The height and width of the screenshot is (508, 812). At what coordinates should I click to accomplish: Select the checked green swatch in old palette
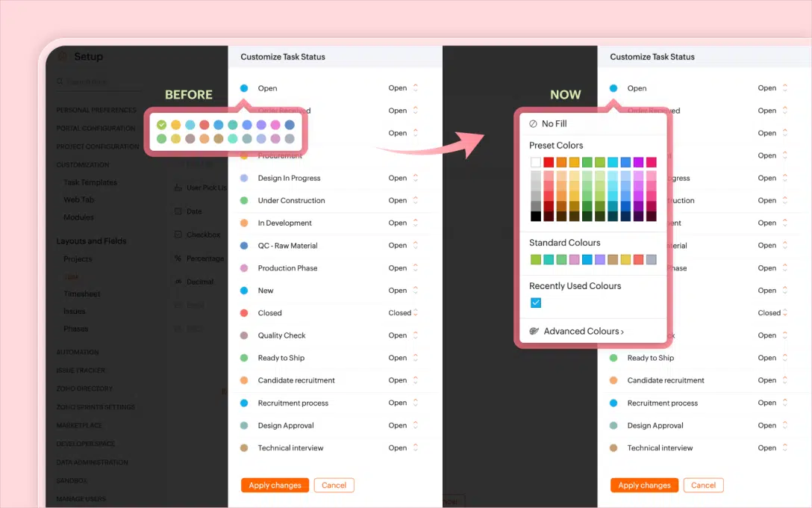161,125
